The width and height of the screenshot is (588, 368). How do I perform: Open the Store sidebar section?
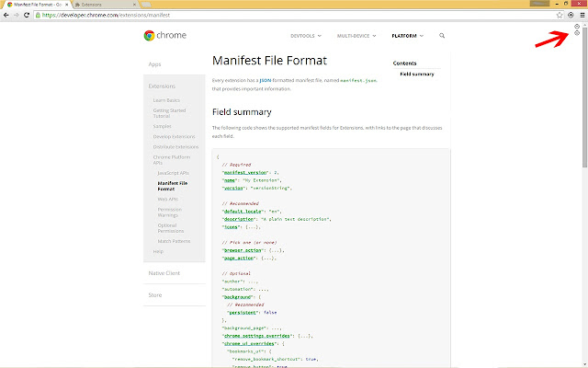tap(155, 295)
